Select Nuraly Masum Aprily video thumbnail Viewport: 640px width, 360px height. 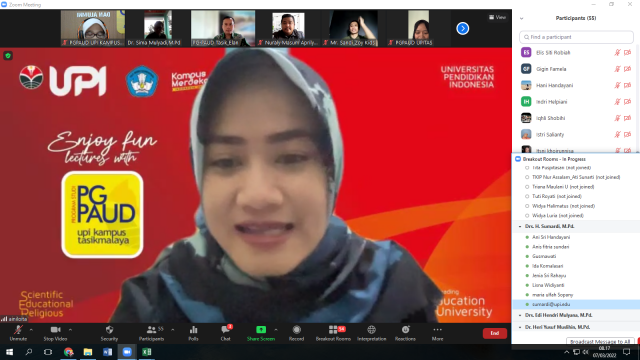pyautogui.click(x=288, y=28)
